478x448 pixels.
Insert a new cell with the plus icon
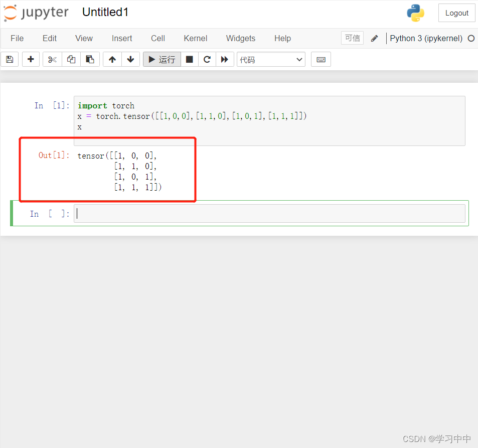(x=30, y=59)
